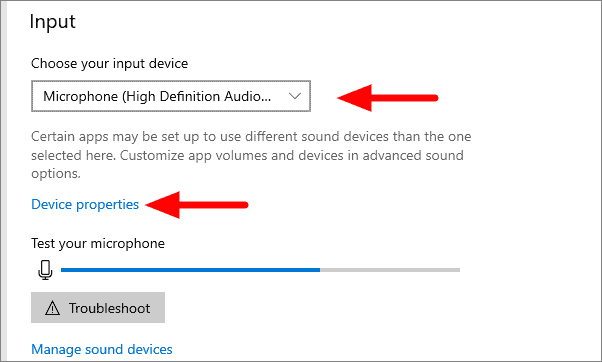Image resolution: width=602 pixels, height=362 pixels.
Task: Open the input device dropdown
Action: coord(171,96)
